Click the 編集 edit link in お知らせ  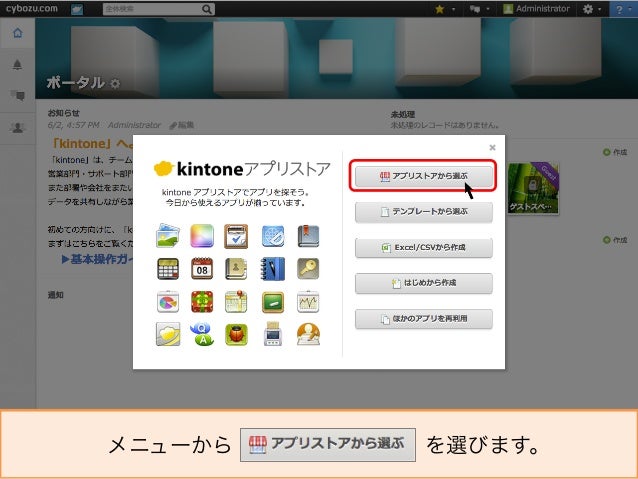point(182,125)
